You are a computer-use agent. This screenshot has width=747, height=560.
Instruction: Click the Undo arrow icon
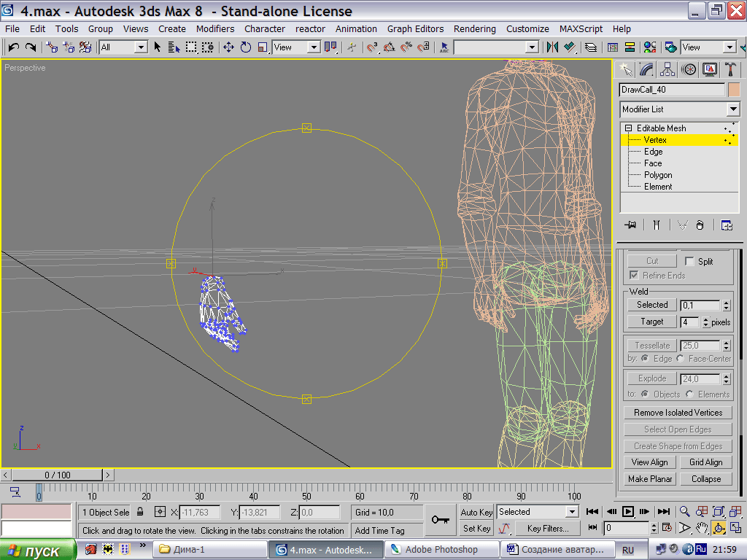13,47
